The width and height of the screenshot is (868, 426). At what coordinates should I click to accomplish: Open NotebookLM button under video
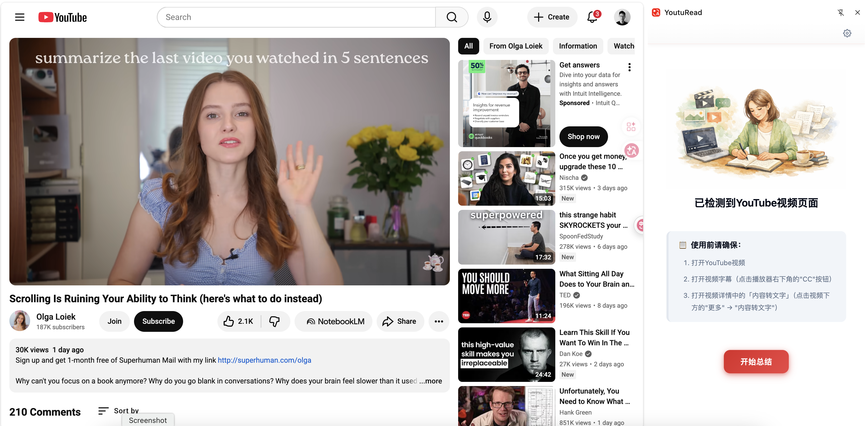(x=333, y=321)
